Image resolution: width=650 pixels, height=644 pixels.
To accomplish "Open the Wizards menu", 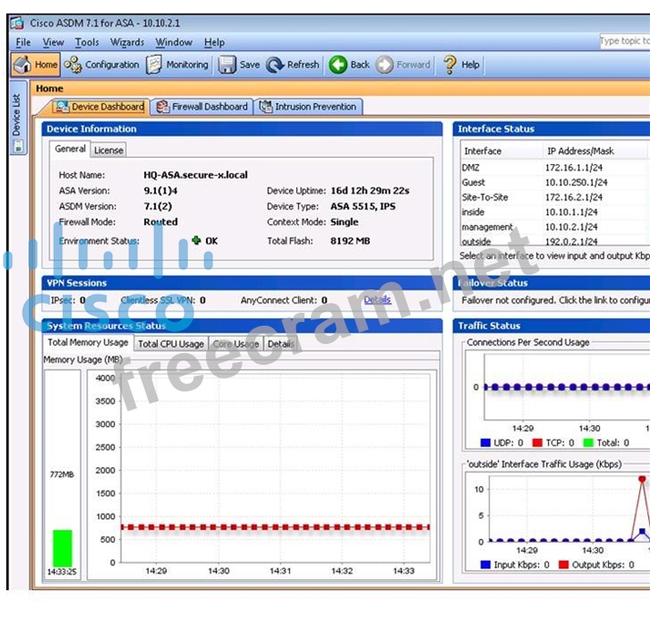I will (x=127, y=42).
